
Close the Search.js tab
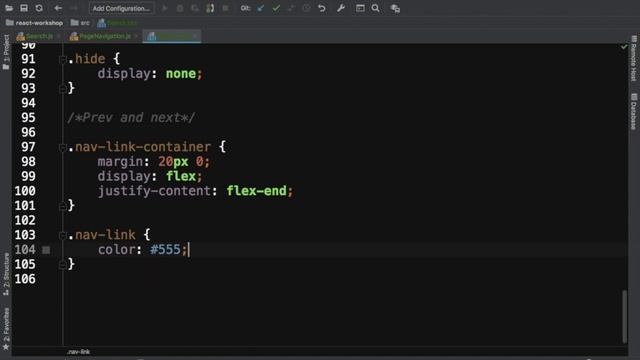point(59,36)
